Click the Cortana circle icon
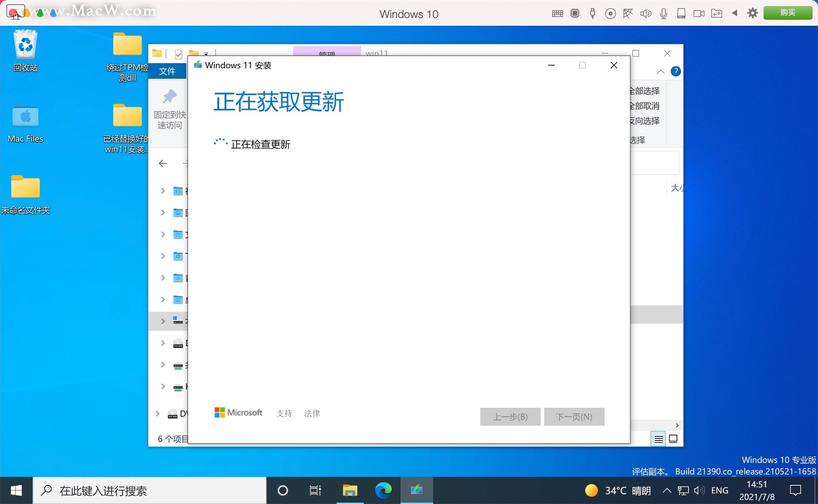This screenshot has width=818, height=504. click(282, 490)
